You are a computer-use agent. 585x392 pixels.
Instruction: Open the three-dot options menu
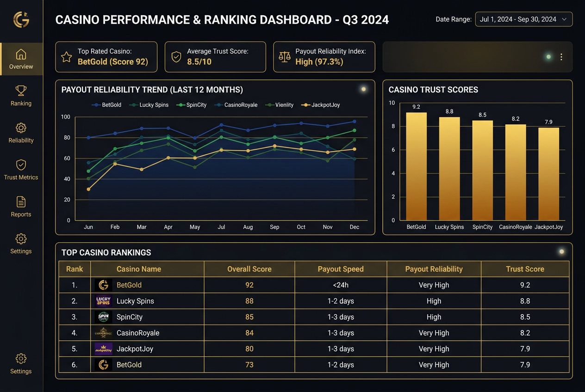pos(561,57)
